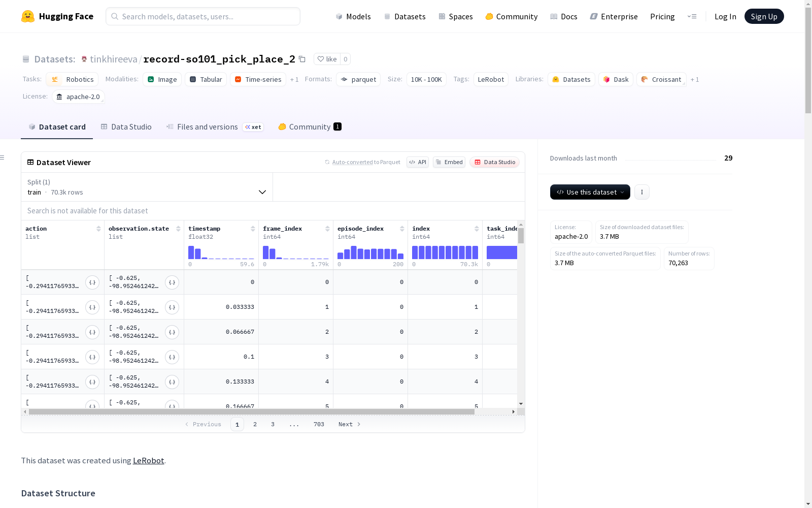Expand action JSON in timestamp 0.033333 row

92,307
